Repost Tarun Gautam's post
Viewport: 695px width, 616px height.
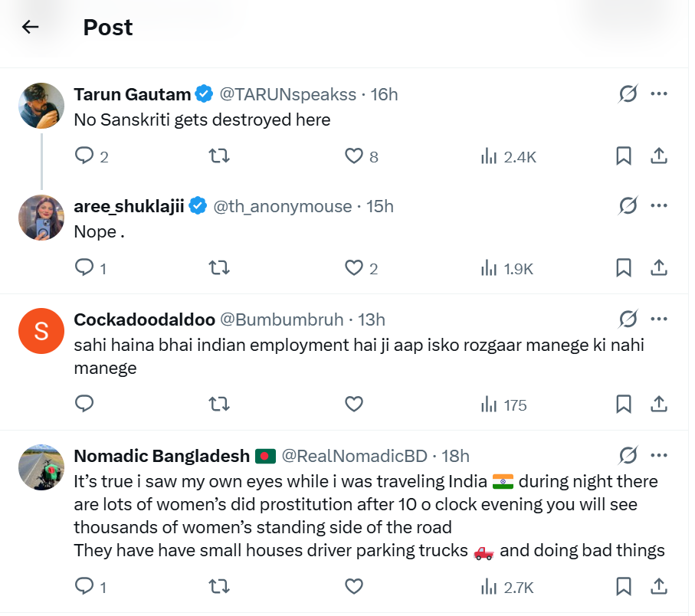pos(219,156)
